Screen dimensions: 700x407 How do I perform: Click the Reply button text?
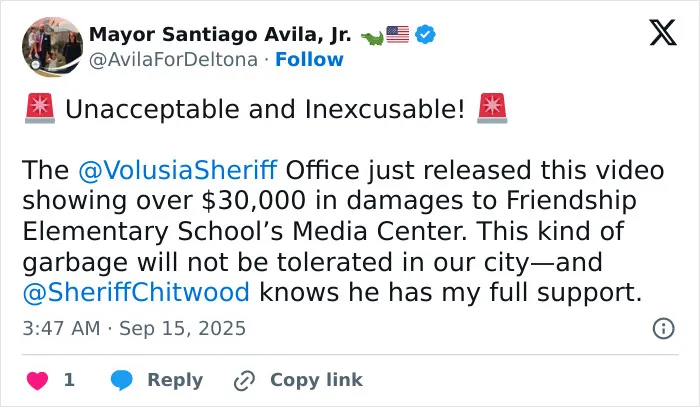[x=175, y=380]
